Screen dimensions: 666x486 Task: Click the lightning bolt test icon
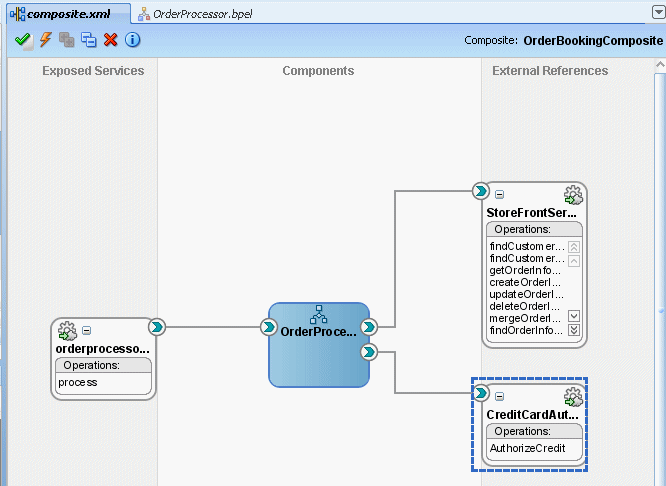click(x=45, y=40)
